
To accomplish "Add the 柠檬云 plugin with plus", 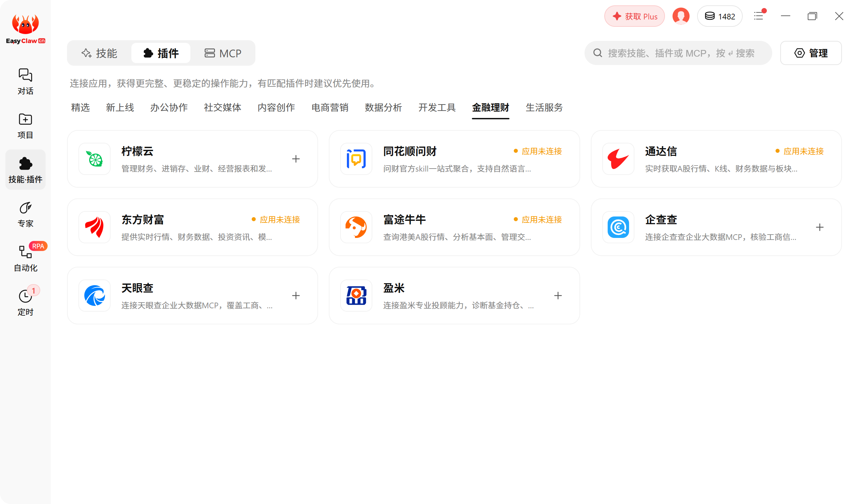I will coord(296,159).
